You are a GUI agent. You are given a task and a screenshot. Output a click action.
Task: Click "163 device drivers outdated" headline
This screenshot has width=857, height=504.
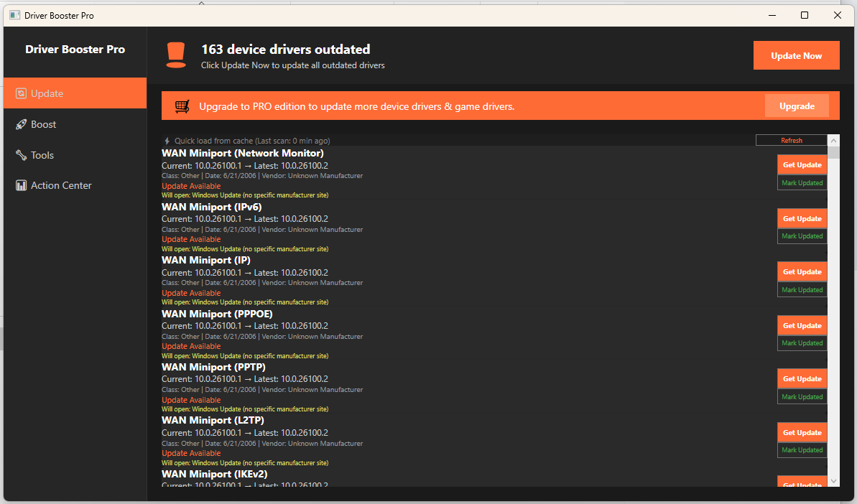tap(286, 50)
